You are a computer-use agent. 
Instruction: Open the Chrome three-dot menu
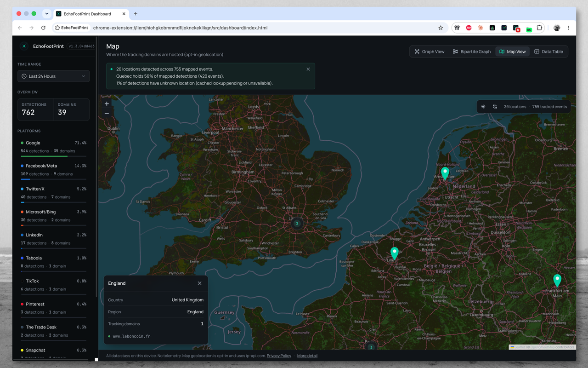569,28
